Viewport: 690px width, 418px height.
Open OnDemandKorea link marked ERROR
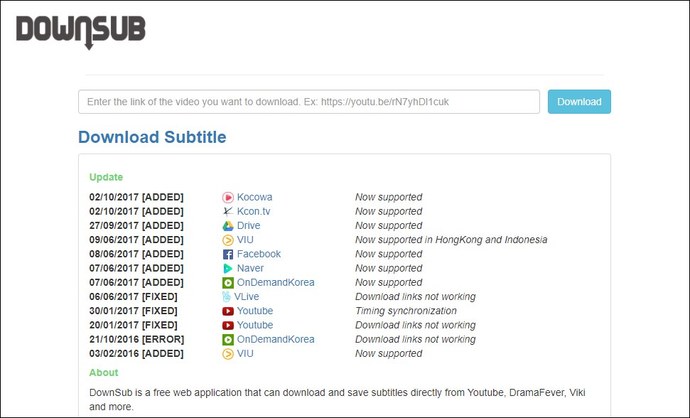click(276, 339)
